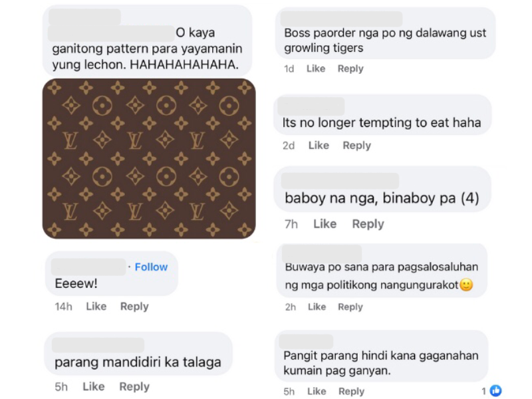Like the 'baboy na nga, binaboy pa' comment
This screenshot has width=532, height=399.
click(325, 224)
